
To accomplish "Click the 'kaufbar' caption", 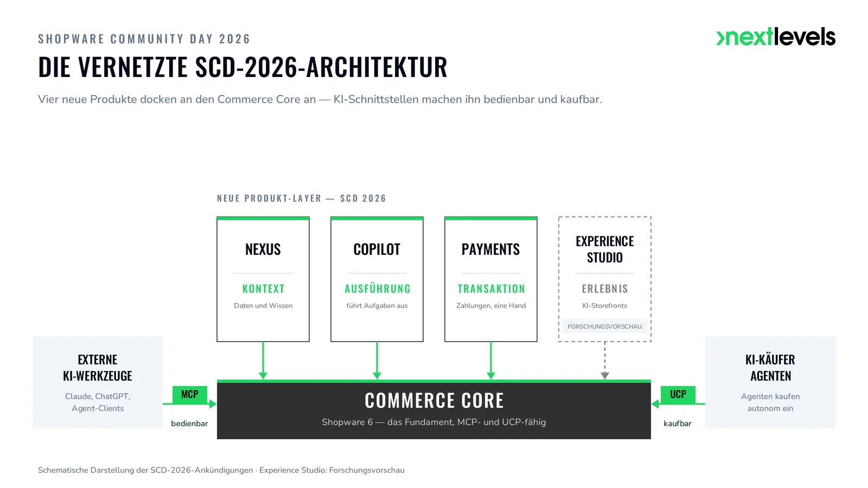I will pyautogui.click(x=678, y=423).
